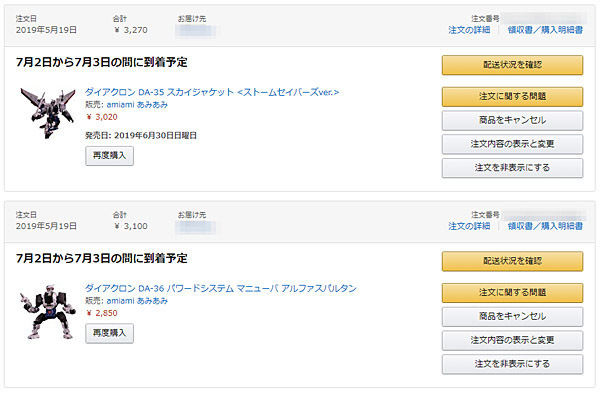Click 商品をキャンセル for the DA-36 order
Image resolution: width=600 pixels, height=393 pixels.
[x=512, y=316]
